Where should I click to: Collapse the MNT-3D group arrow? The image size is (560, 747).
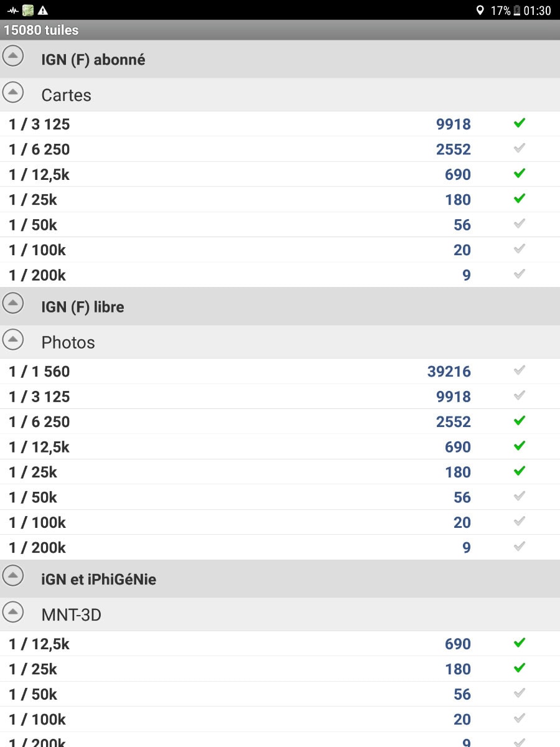13,613
